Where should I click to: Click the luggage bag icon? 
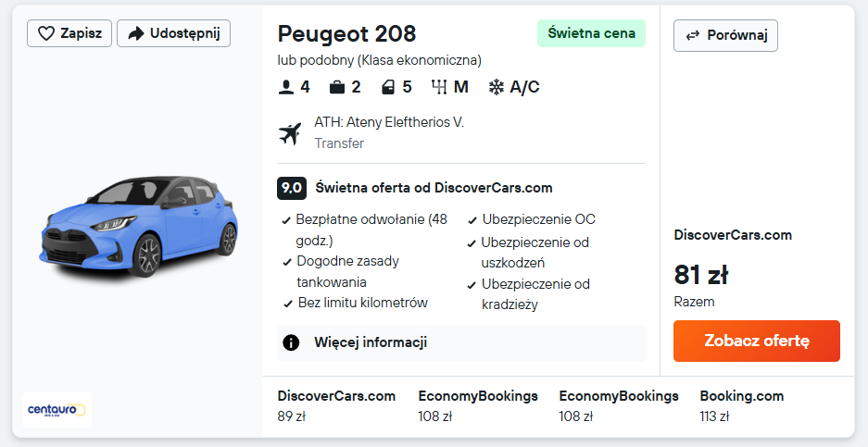pyautogui.click(x=337, y=87)
